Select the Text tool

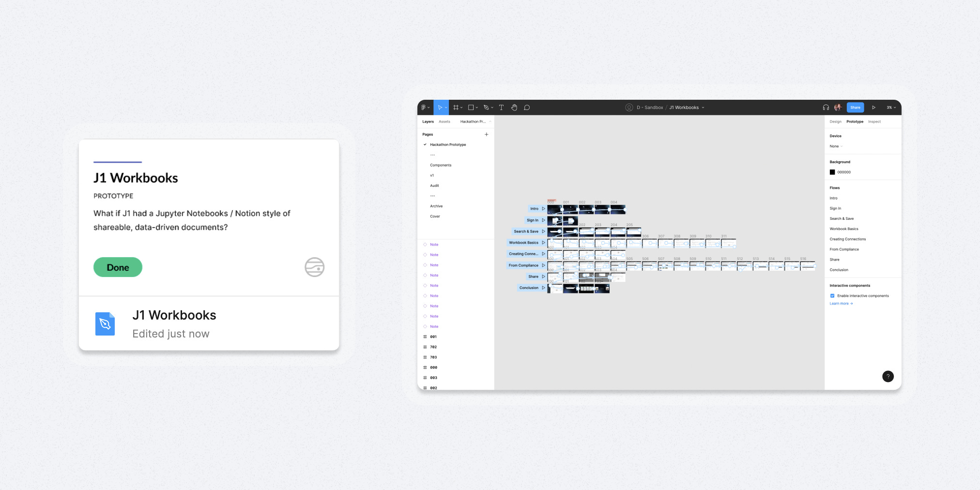click(x=501, y=107)
